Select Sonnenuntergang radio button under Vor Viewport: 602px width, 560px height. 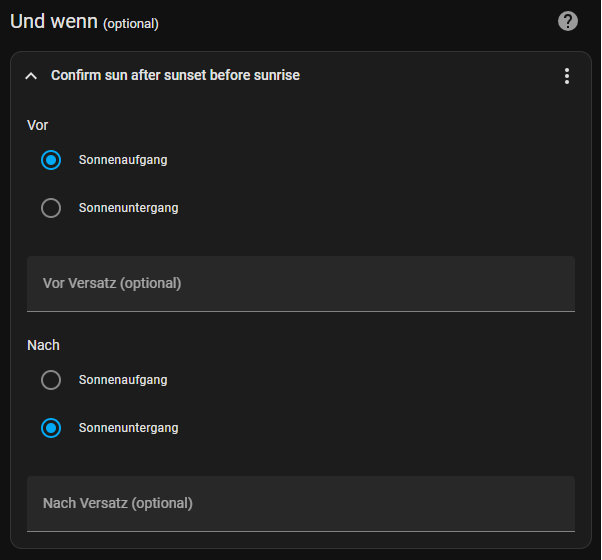tap(51, 208)
